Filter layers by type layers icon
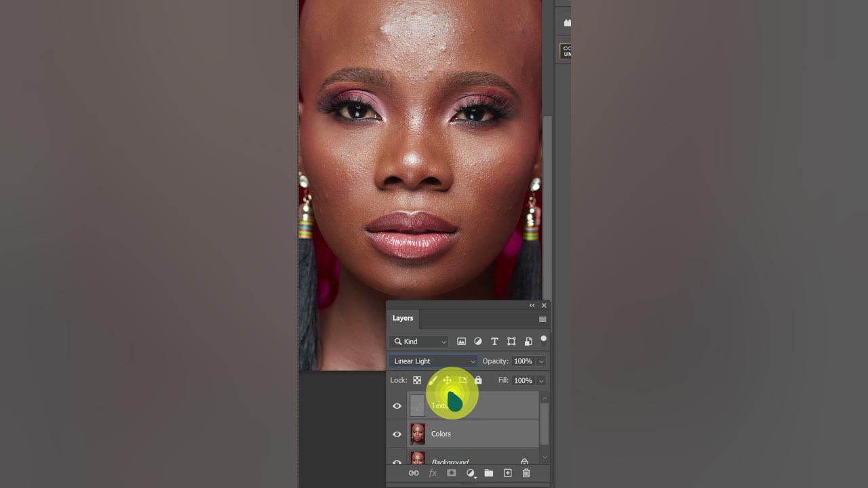 pos(494,342)
